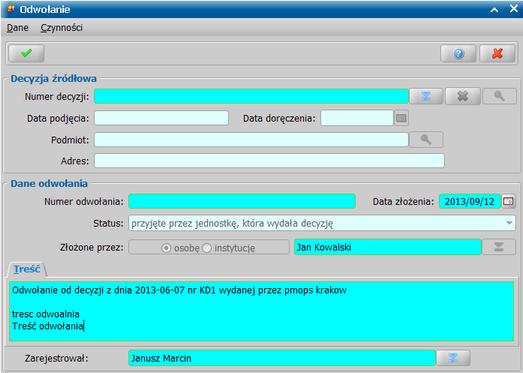Cancel using the red X toolbar button

497,54
